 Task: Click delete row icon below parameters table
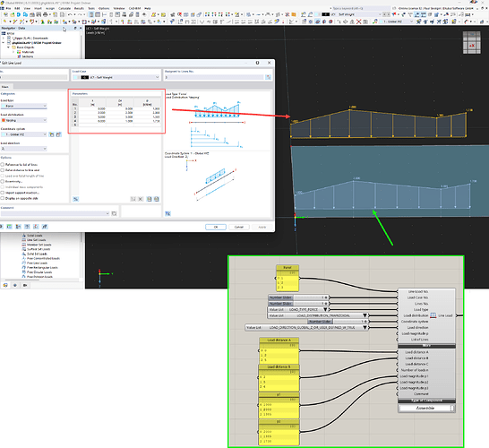(141, 199)
